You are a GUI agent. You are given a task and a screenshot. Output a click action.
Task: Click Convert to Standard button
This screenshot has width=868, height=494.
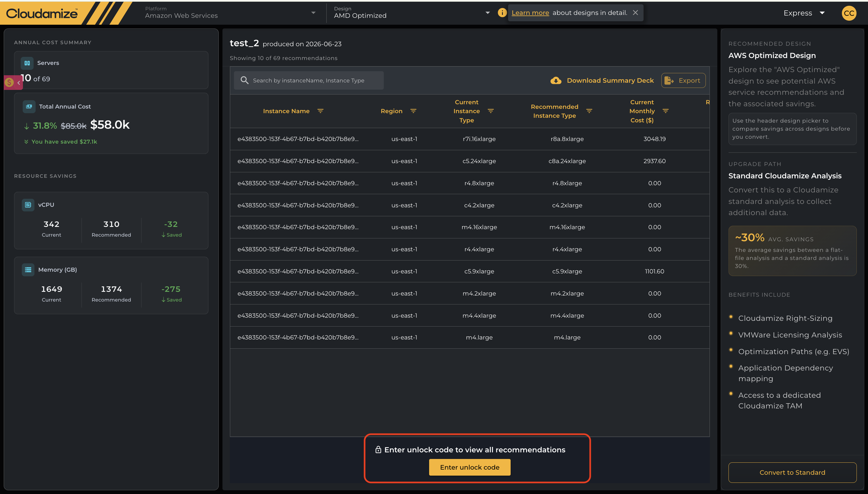pyautogui.click(x=793, y=472)
